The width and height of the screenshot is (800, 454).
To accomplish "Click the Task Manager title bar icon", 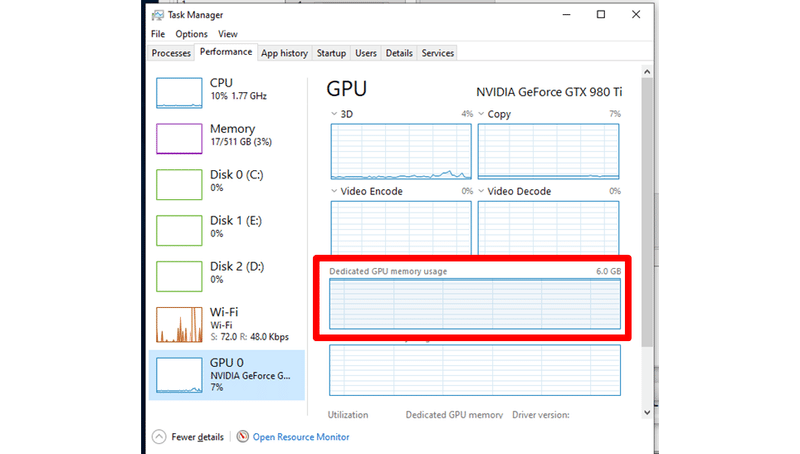I will (159, 15).
